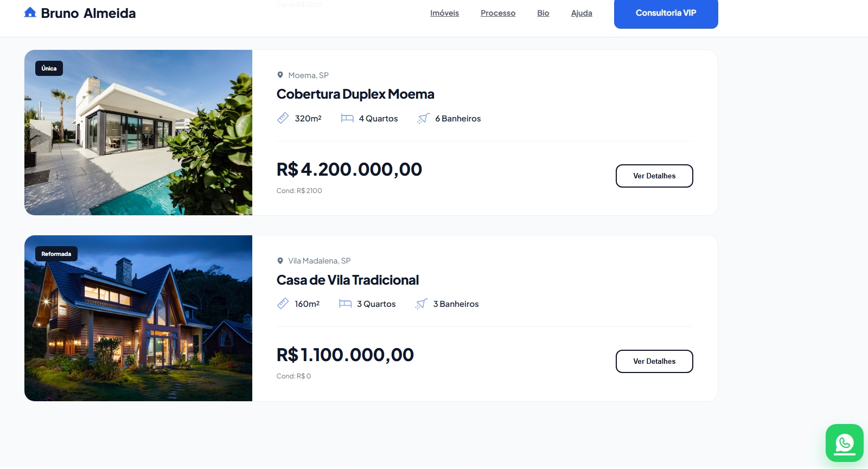Select the ruler icon next to 160m²

[283, 304]
